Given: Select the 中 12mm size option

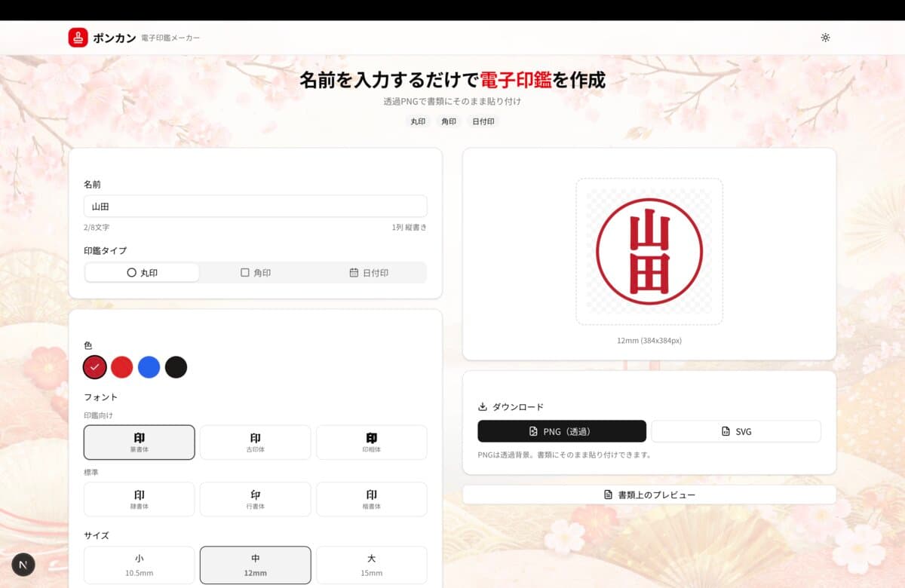Looking at the screenshot, I should point(255,565).
